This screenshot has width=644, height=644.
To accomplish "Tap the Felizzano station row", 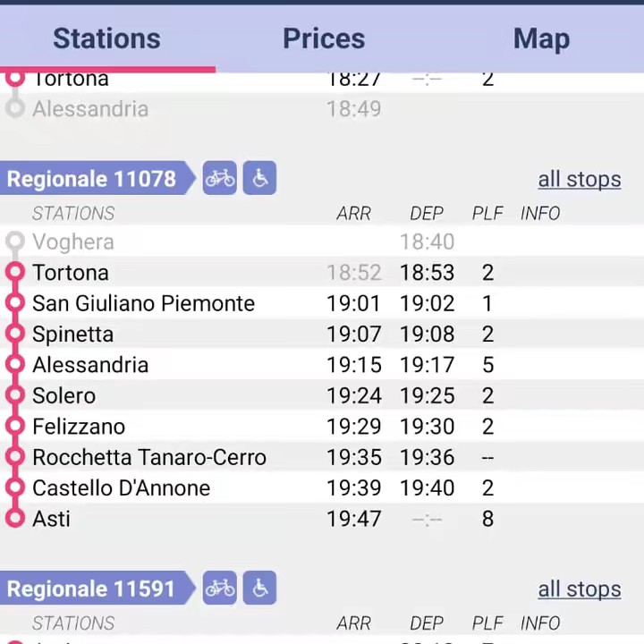I will click(79, 427).
